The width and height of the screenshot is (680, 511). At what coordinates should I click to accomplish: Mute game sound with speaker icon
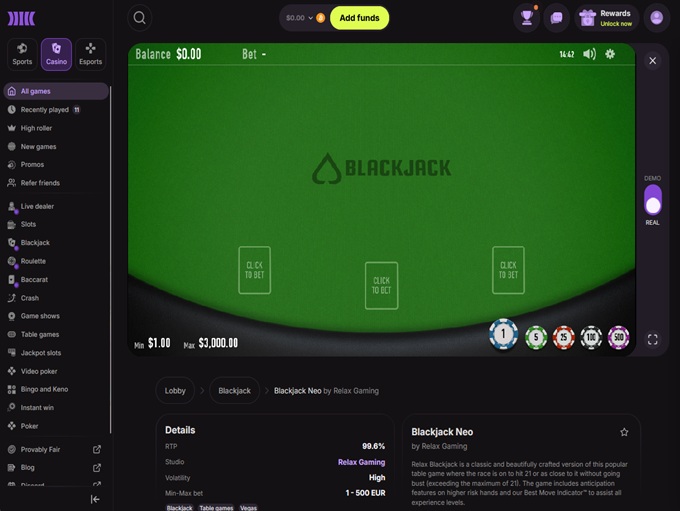pyautogui.click(x=589, y=54)
